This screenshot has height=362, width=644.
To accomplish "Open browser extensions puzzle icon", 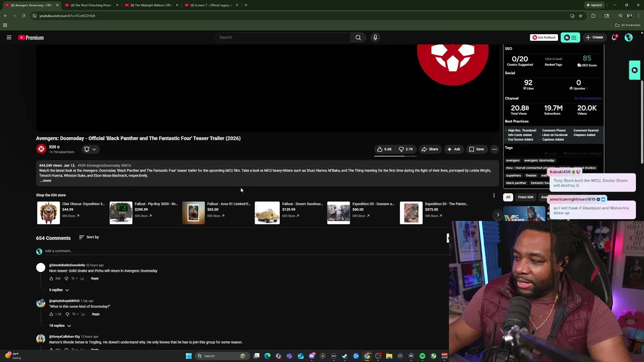I will pyautogui.click(x=593, y=16).
